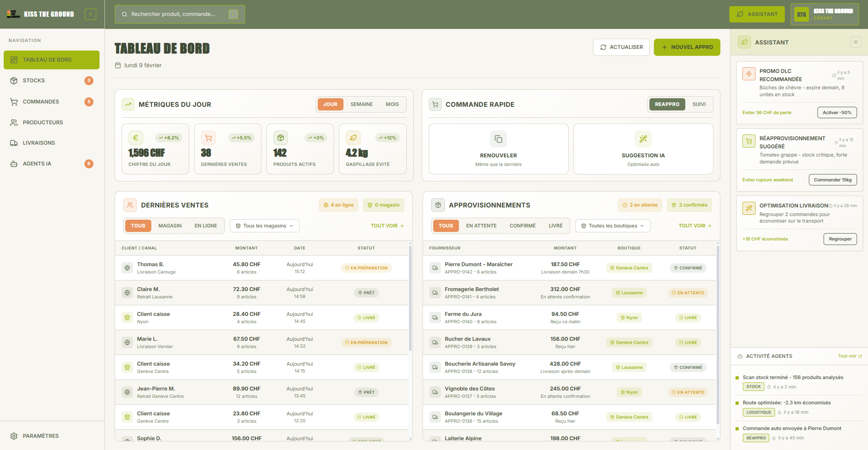The width and height of the screenshot is (868, 450).
Task: Click the Livraisons truck icon
Action: (14, 143)
